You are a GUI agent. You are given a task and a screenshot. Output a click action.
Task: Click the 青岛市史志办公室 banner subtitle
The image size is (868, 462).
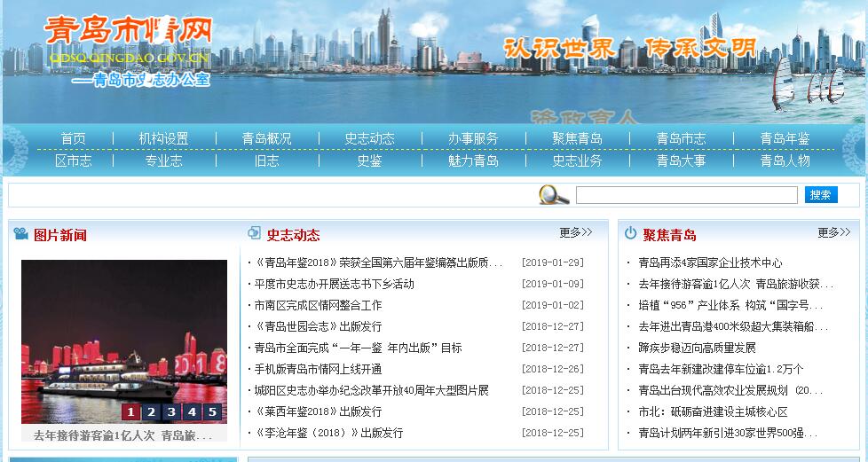coord(140,80)
